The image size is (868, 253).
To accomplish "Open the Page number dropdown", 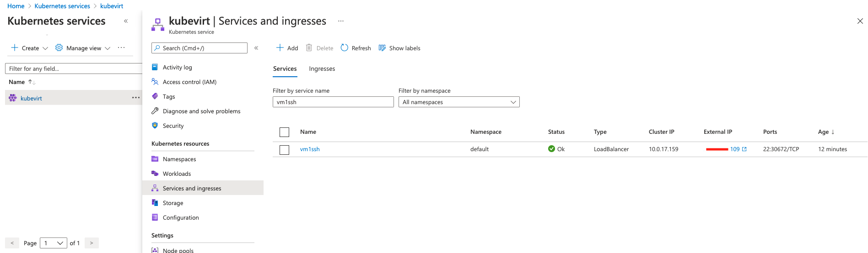I will pyautogui.click(x=54, y=243).
